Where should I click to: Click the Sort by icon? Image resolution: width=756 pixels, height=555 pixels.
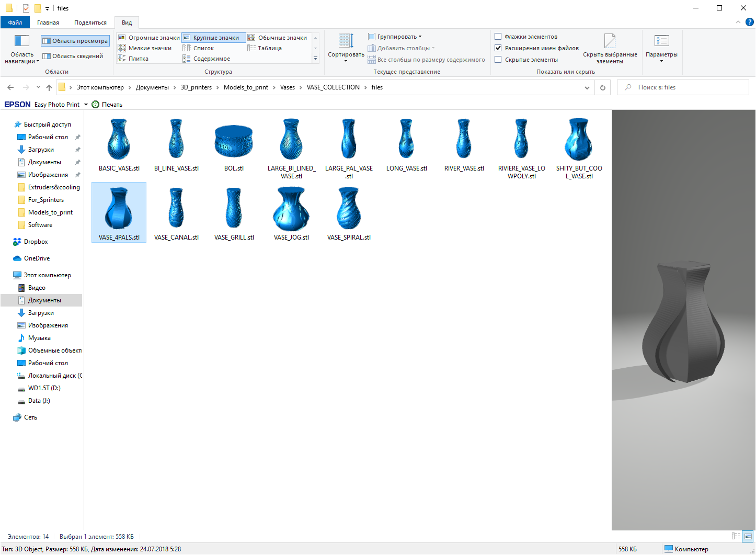click(346, 41)
